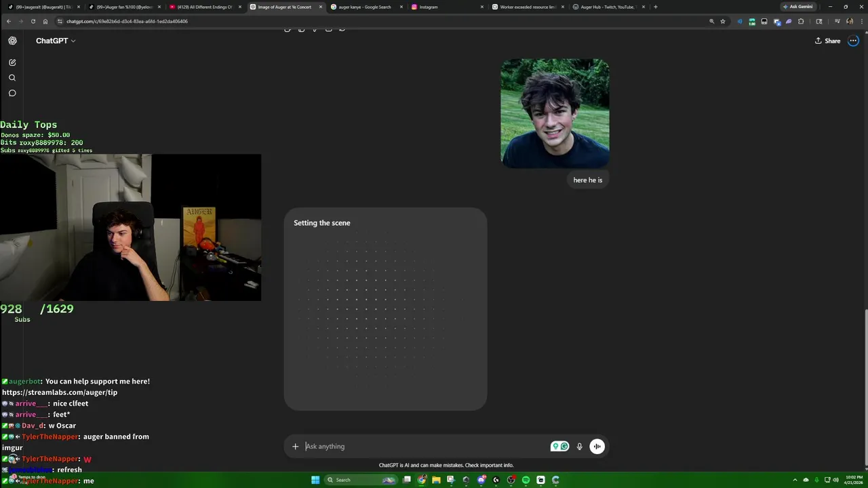The image size is (868, 488).
Task: Start voice mode with the waveform button
Action: [x=597, y=446]
